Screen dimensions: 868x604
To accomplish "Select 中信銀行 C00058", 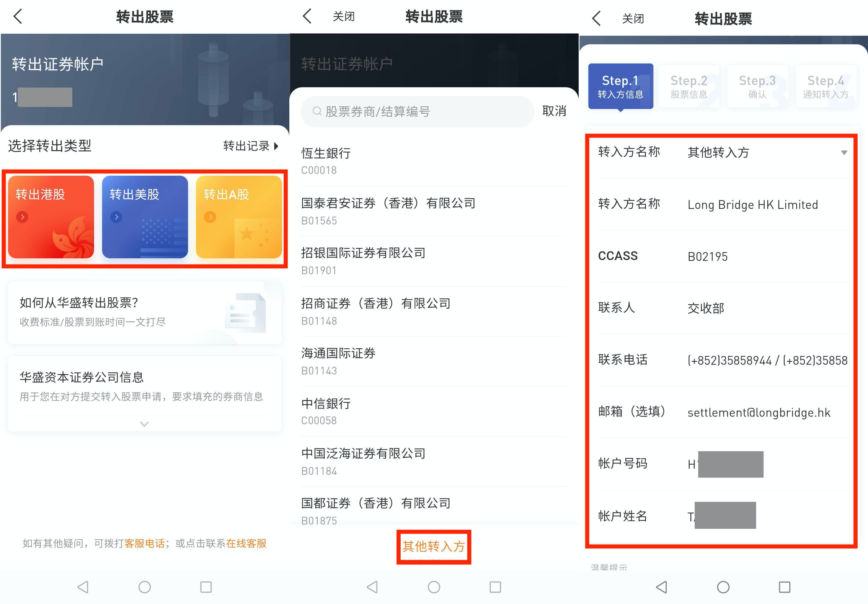I will click(434, 411).
